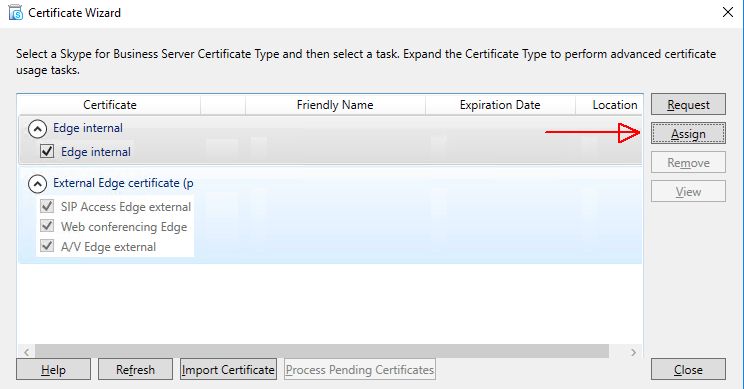Toggle A/V Edge external checkbox

[x=46, y=246]
